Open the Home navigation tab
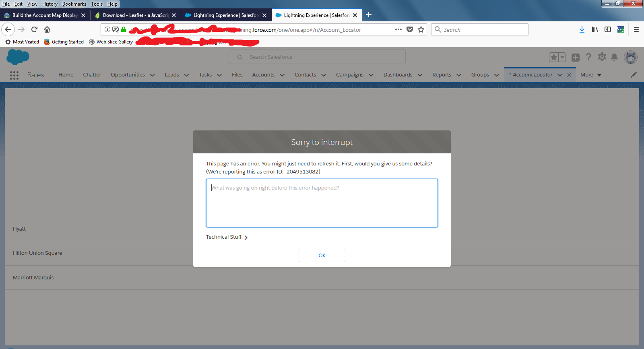This screenshot has height=349, width=644. [x=66, y=75]
